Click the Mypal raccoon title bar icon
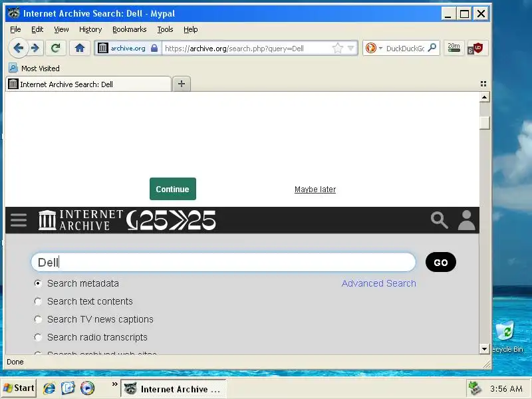 pos(14,13)
